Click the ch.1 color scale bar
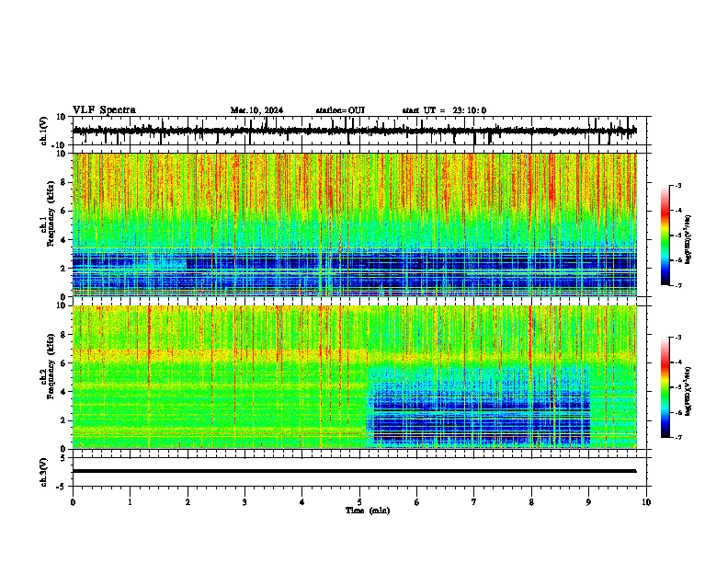The height and width of the screenshot is (563, 728). point(665,236)
